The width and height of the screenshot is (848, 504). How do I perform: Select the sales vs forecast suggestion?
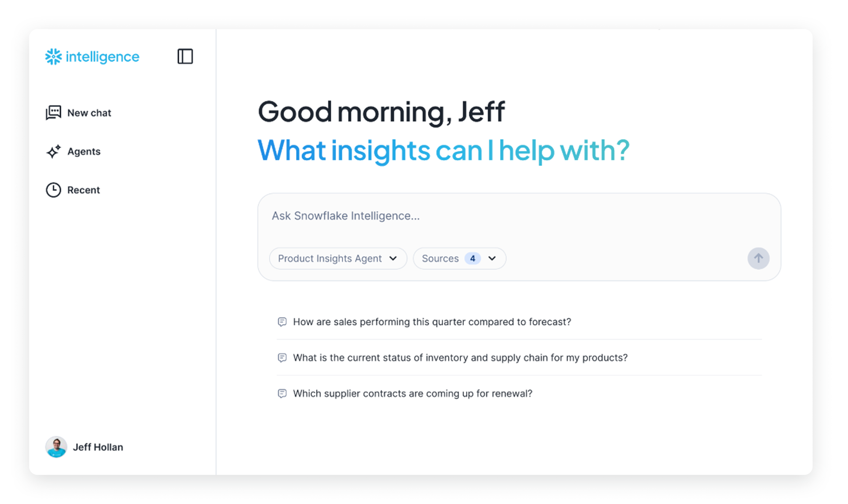432,322
